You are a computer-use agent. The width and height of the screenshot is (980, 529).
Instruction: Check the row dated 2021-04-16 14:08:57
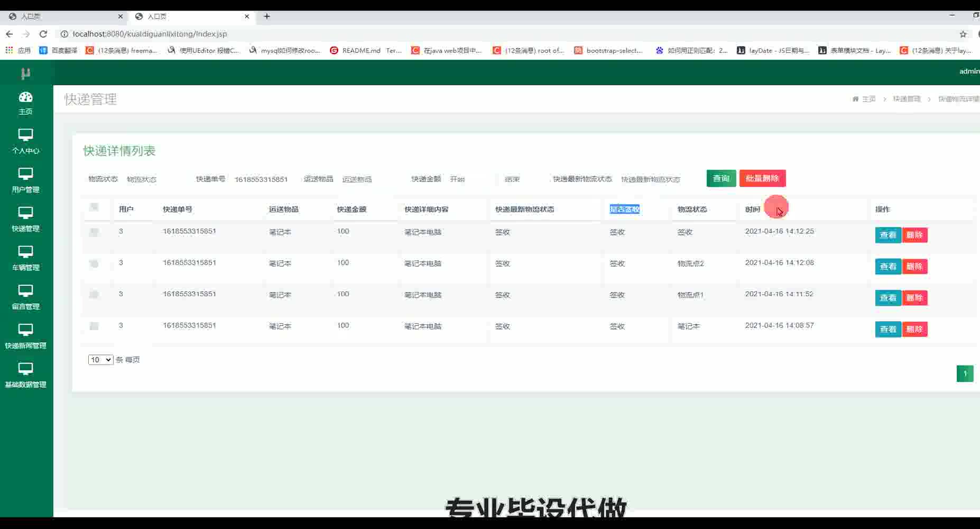pos(94,326)
